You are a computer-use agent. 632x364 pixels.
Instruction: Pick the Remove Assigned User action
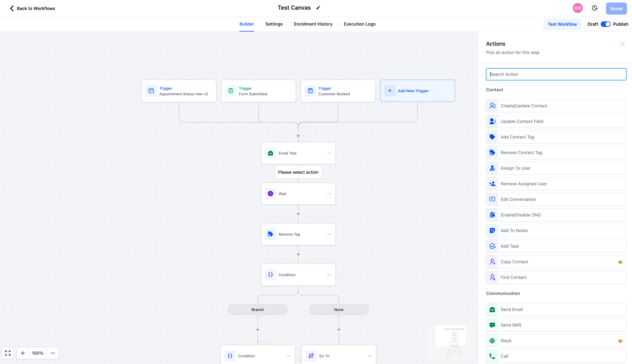pyautogui.click(x=556, y=184)
